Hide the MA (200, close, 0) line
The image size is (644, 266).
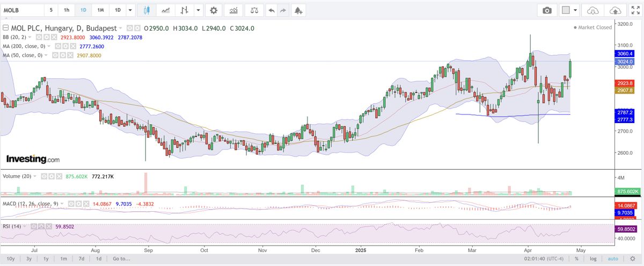pos(57,46)
